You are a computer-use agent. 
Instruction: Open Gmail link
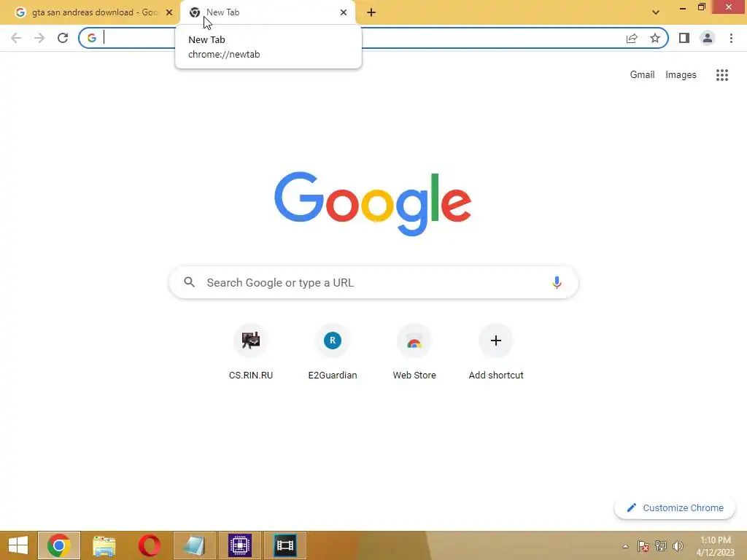[x=642, y=75]
